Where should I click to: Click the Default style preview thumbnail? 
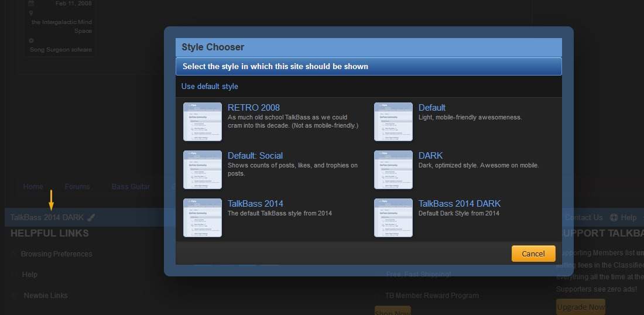[x=393, y=122]
